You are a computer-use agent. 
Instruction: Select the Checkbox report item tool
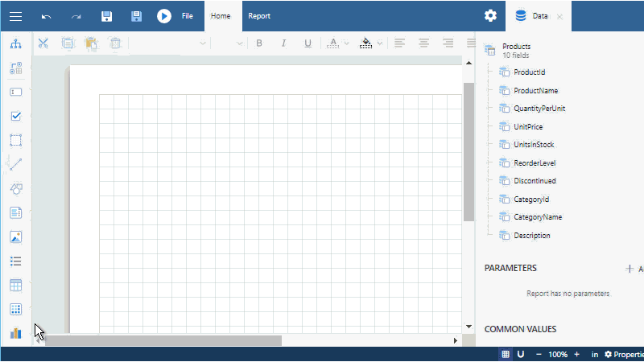coord(15,116)
